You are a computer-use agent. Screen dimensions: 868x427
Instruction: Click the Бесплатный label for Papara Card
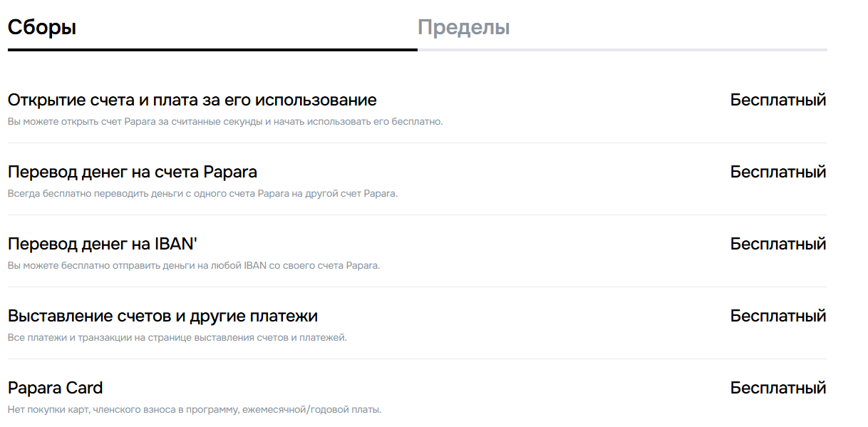pos(777,388)
